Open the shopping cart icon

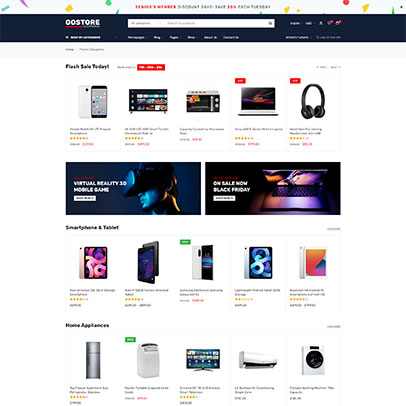(x=337, y=23)
